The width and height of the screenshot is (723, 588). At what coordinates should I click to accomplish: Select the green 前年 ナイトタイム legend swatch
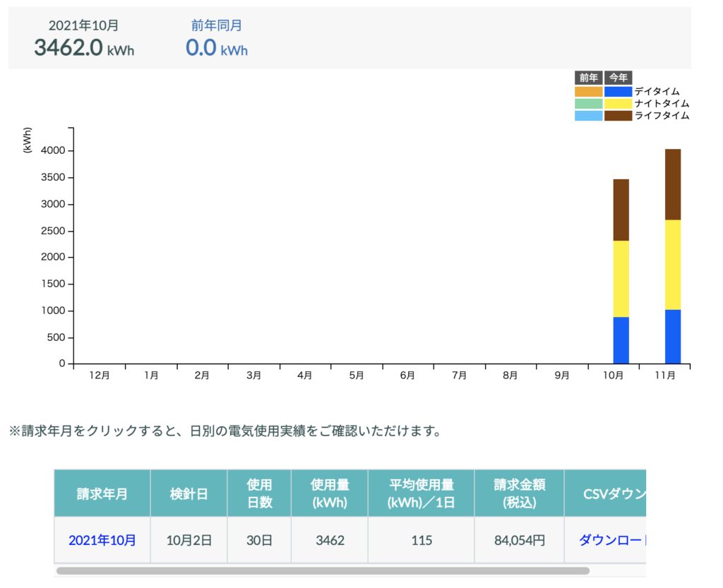(588, 104)
